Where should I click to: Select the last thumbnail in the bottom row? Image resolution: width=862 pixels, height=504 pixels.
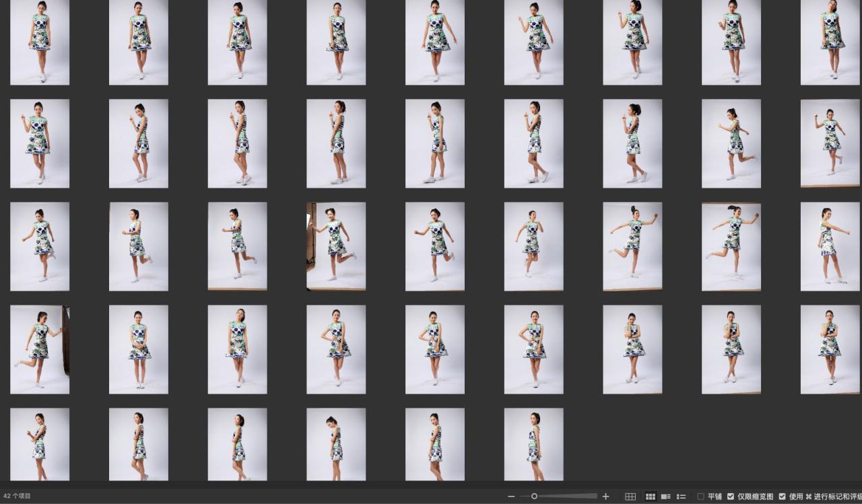533,444
